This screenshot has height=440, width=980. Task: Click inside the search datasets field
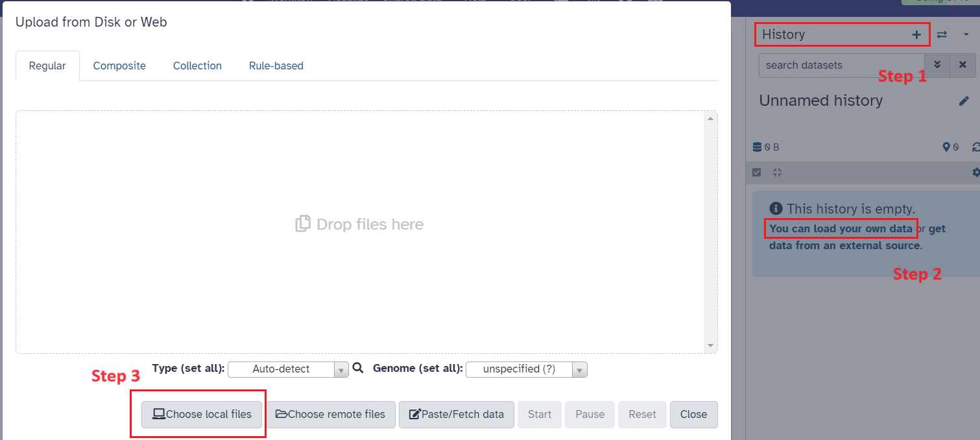coord(841,65)
